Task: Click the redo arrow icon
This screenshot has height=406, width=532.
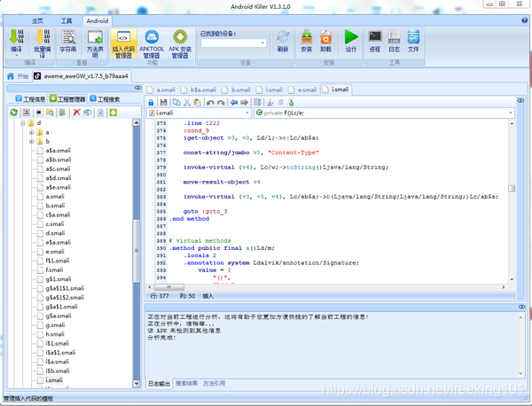Action: pyautogui.click(x=221, y=102)
